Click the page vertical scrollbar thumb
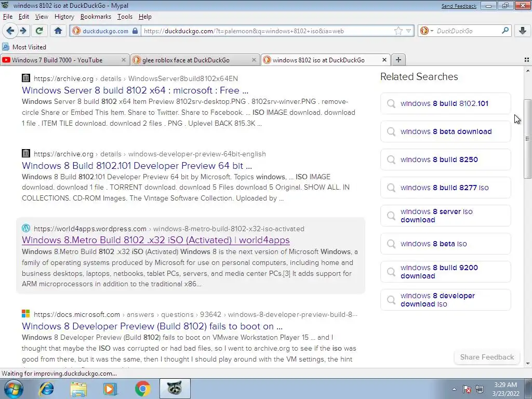This screenshot has height=399, width=532. pyautogui.click(x=528, y=138)
